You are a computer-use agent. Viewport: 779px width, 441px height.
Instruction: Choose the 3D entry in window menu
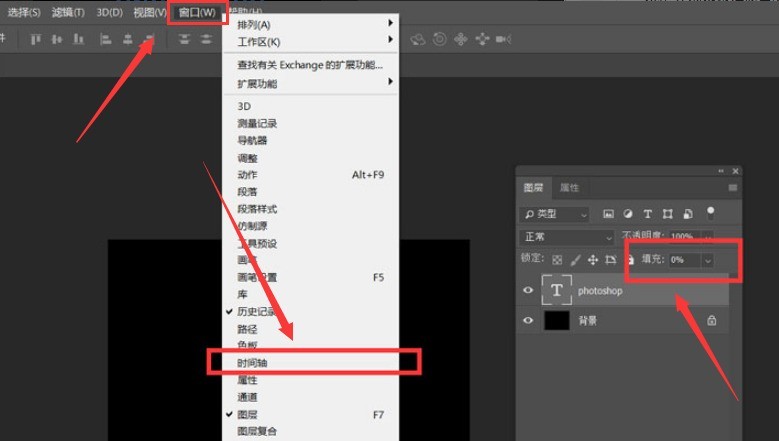[x=310, y=106]
